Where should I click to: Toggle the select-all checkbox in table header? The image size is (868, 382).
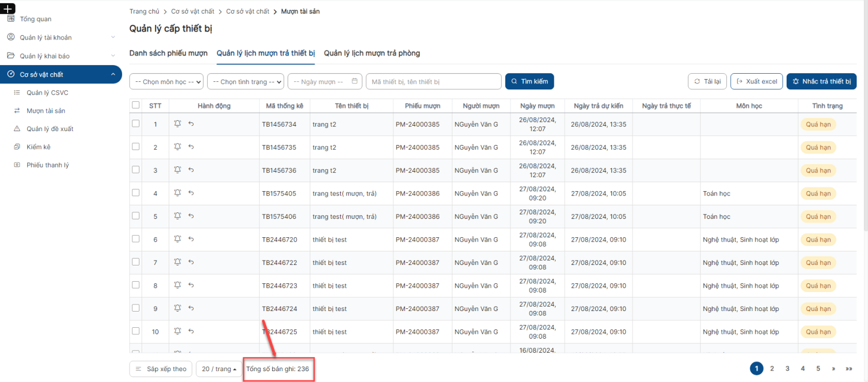point(136,105)
